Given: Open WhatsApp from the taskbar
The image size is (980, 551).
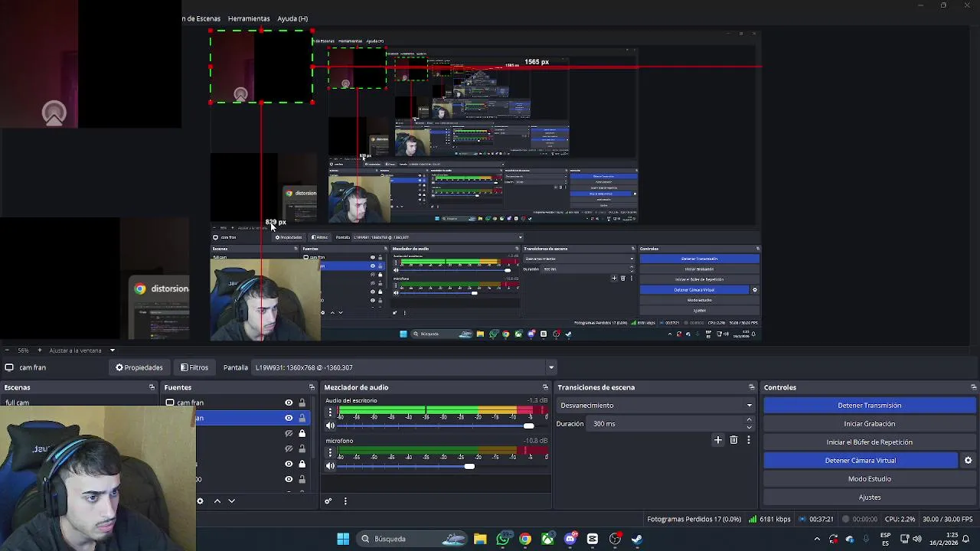Looking at the screenshot, I should 503,539.
